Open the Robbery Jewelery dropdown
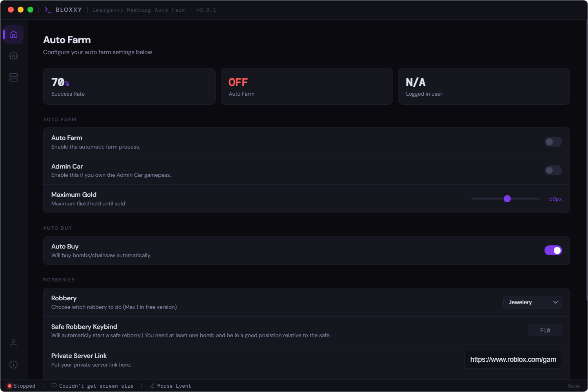Image resolution: width=588 pixels, height=392 pixels. click(532, 302)
